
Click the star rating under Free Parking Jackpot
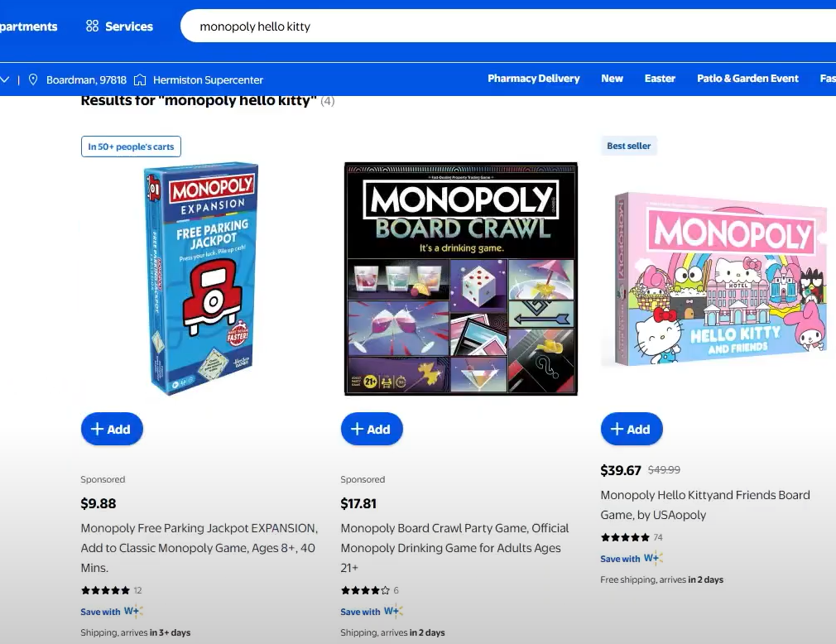click(x=105, y=590)
